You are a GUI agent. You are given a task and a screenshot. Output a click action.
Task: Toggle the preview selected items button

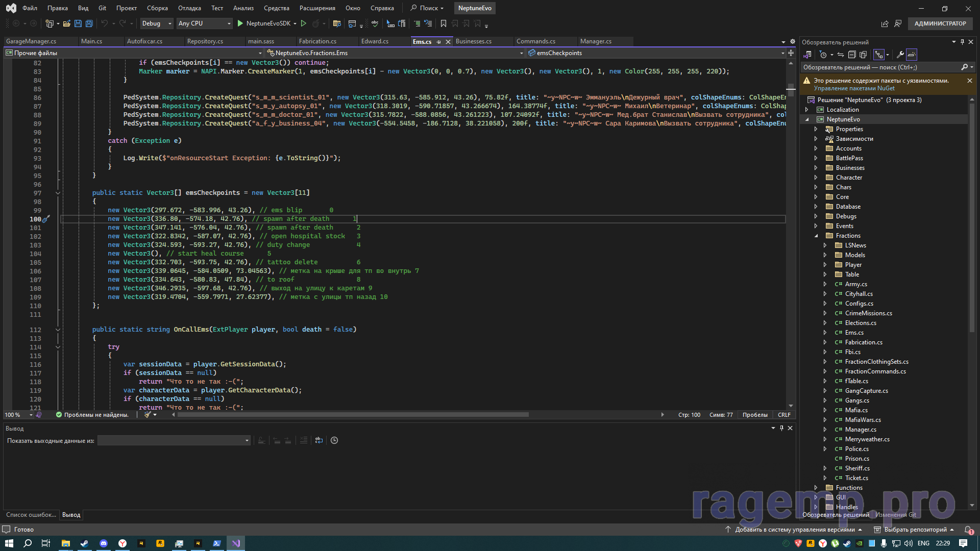pyautogui.click(x=912, y=55)
